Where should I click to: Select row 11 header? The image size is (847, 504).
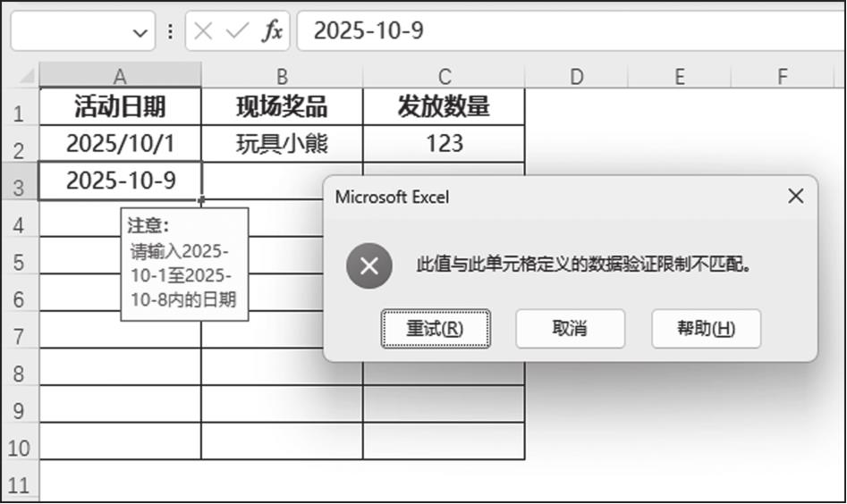(x=19, y=479)
